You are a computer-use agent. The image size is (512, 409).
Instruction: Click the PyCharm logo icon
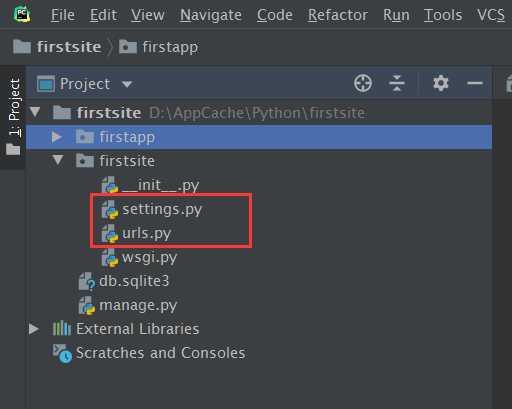tap(22, 15)
